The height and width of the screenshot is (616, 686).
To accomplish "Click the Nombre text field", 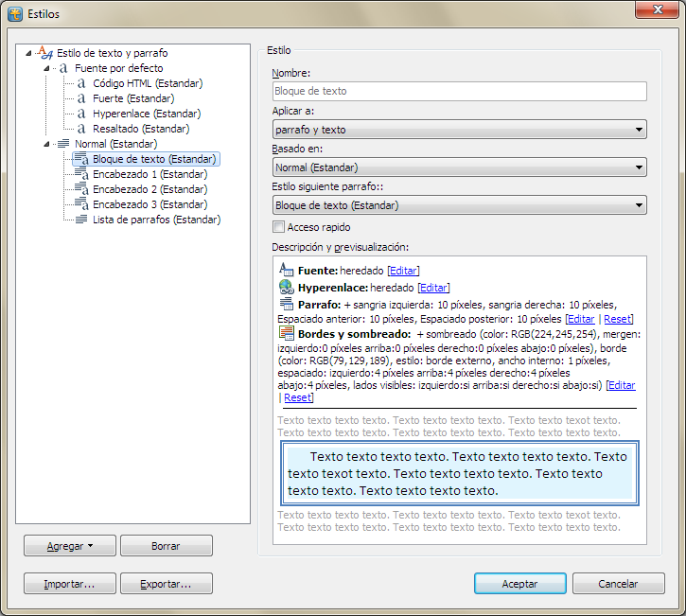I will [x=459, y=92].
